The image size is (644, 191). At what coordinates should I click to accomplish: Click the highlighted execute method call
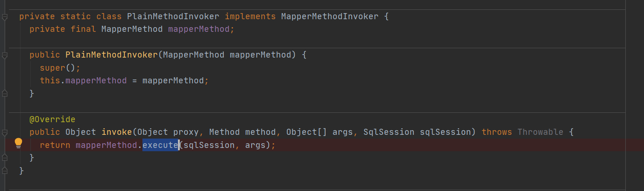pyautogui.click(x=160, y=145)
